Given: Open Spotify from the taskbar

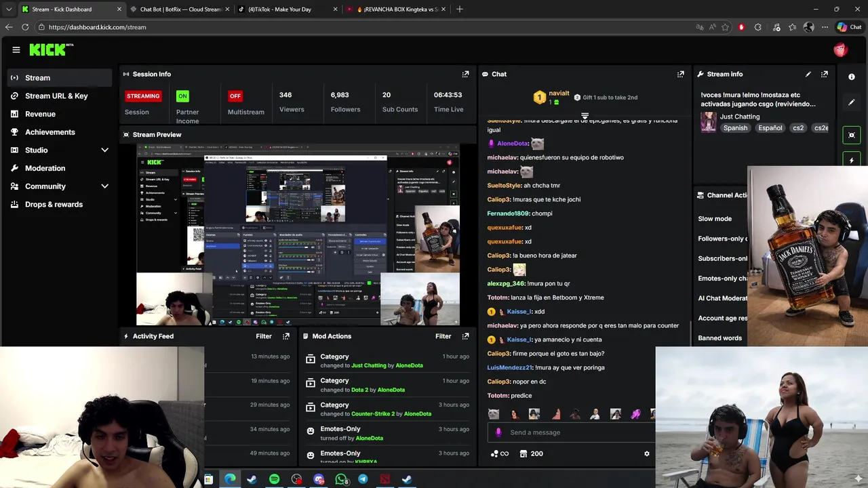Looking at the screenshot, I should pos(274,479).
